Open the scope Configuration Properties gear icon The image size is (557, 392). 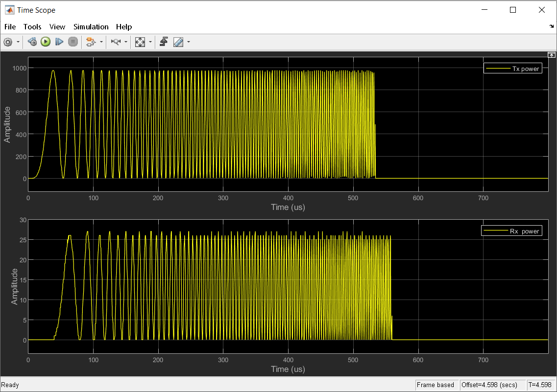tap(8, 42)
